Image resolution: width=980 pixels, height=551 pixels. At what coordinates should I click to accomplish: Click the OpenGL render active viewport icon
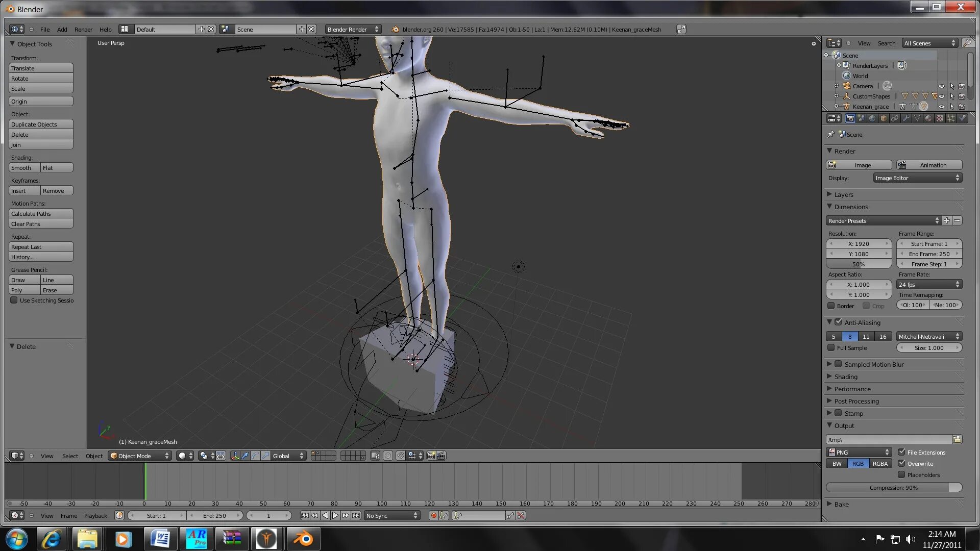[431, 456]
